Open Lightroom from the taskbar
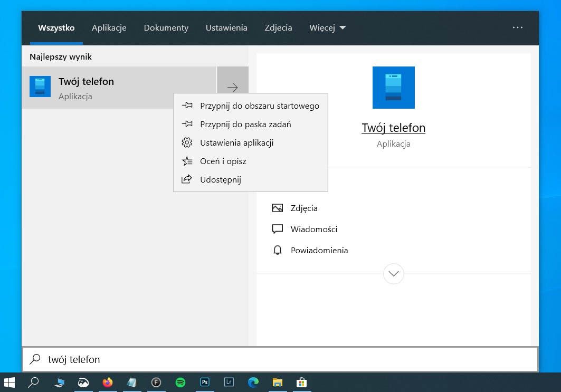 (x=229, y=383)
